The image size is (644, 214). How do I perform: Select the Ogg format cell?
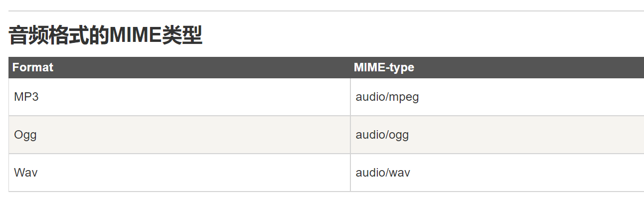pyautogui.click(x=179, y=135)
